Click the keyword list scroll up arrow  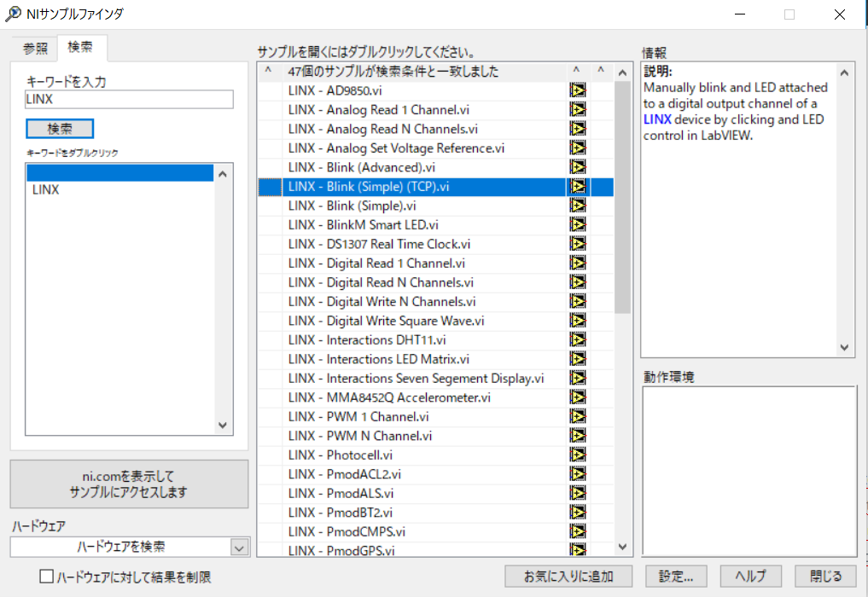[x=223, y=174]
